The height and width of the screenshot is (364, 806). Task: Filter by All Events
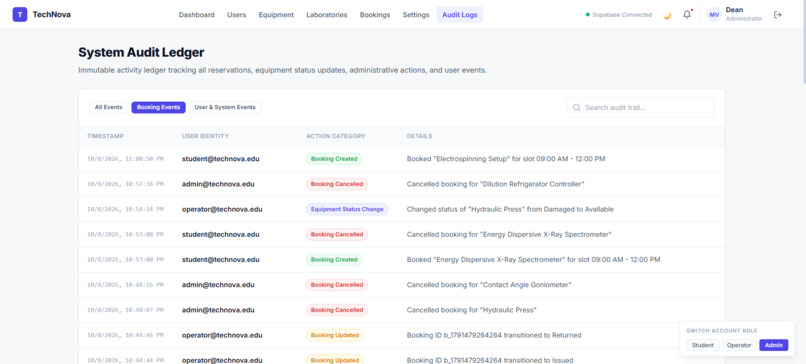click(108, 107)
